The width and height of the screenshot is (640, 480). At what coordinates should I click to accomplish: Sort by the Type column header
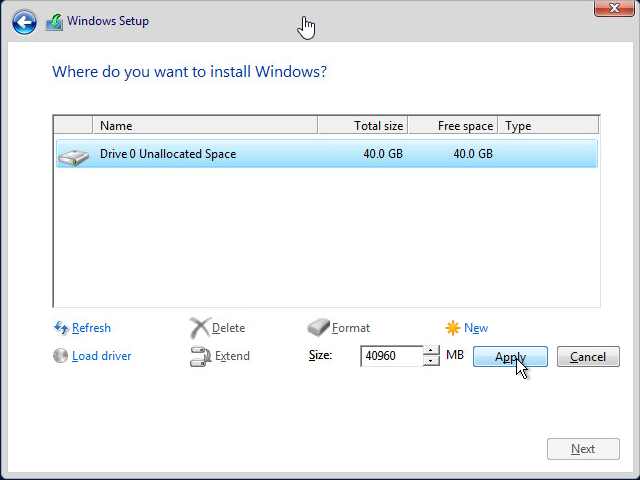(548, 126)
